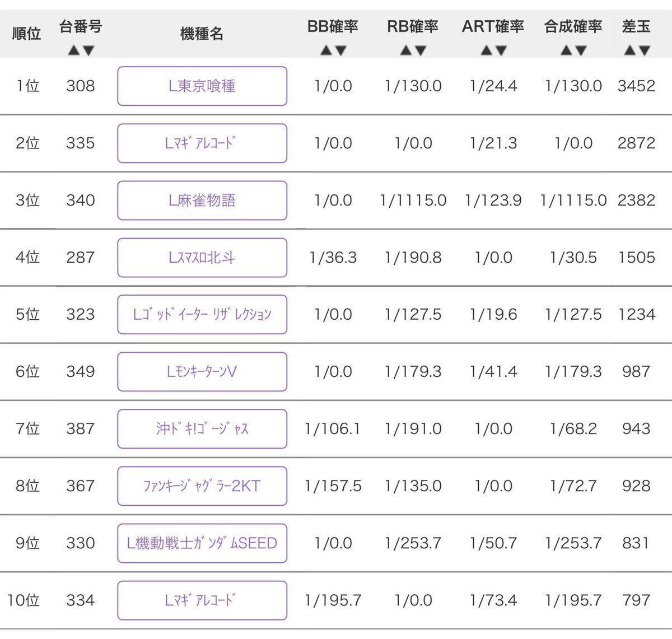
Task: Sort 差玉 column ascending with up arrow
Action: (630, 50)
